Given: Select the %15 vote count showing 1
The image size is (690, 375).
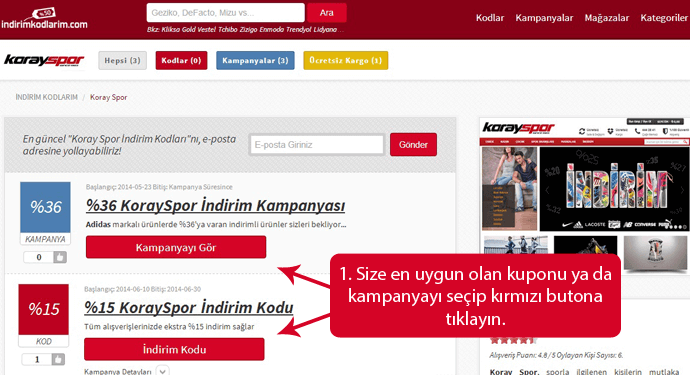Looking at the screenshot, I should 37,359.
